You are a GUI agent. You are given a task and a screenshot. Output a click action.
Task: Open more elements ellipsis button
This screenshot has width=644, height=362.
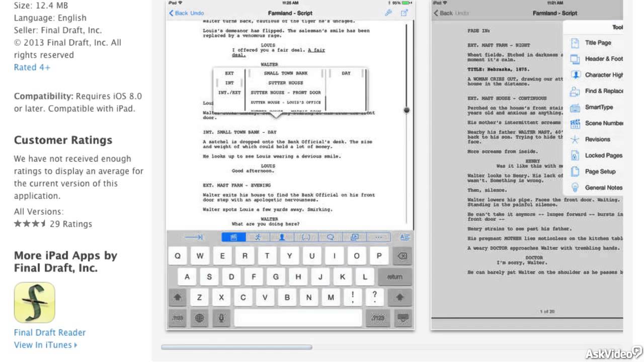click(378, 237)
